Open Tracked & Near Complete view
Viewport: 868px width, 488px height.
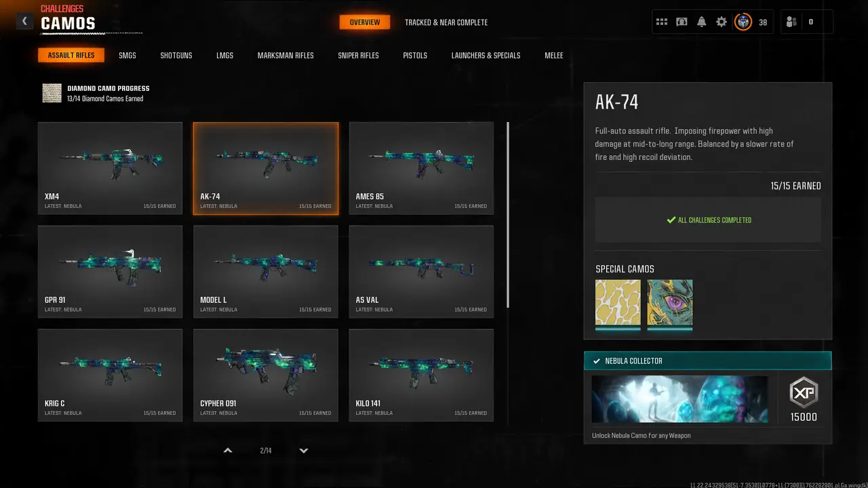pos(446,22)
